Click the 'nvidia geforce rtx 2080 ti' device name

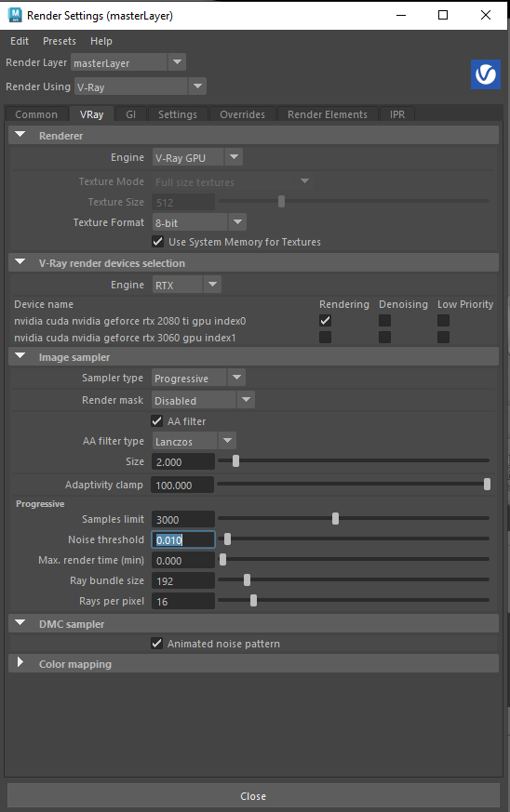click(130, 321)
